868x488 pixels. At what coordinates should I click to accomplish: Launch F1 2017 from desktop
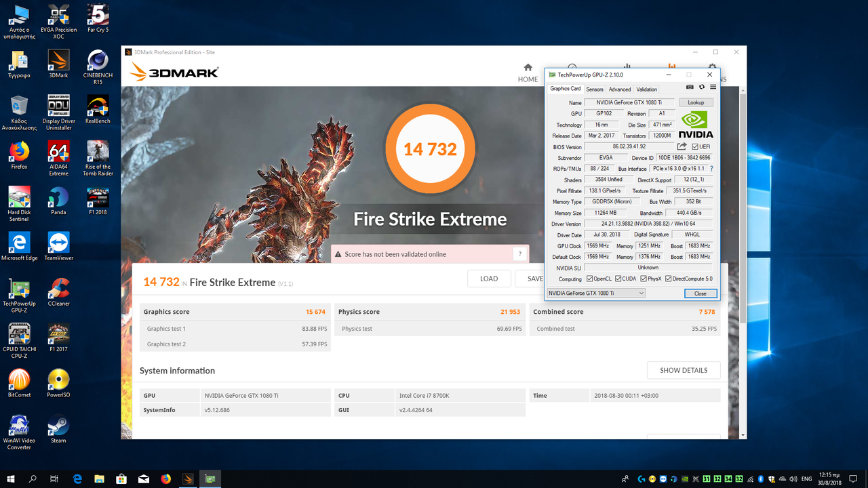[x=58, y=338]
